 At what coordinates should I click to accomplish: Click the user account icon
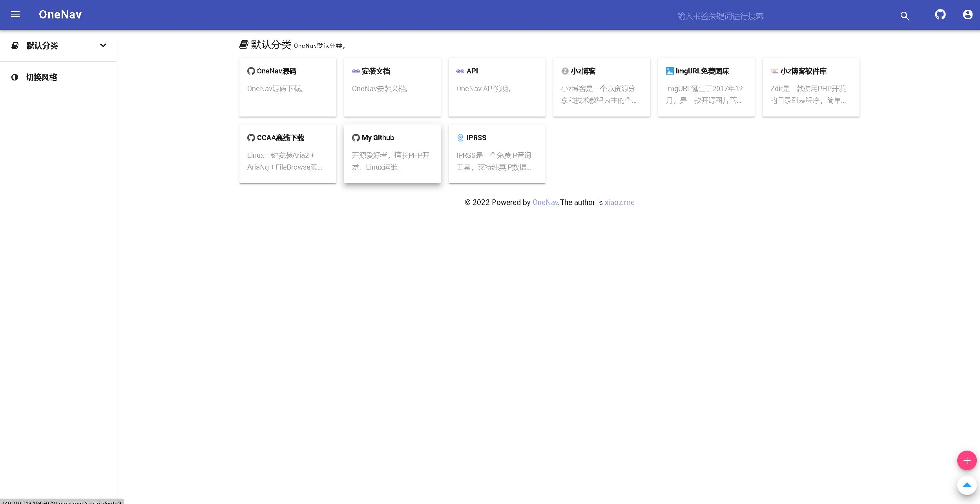tap(967, 15)
